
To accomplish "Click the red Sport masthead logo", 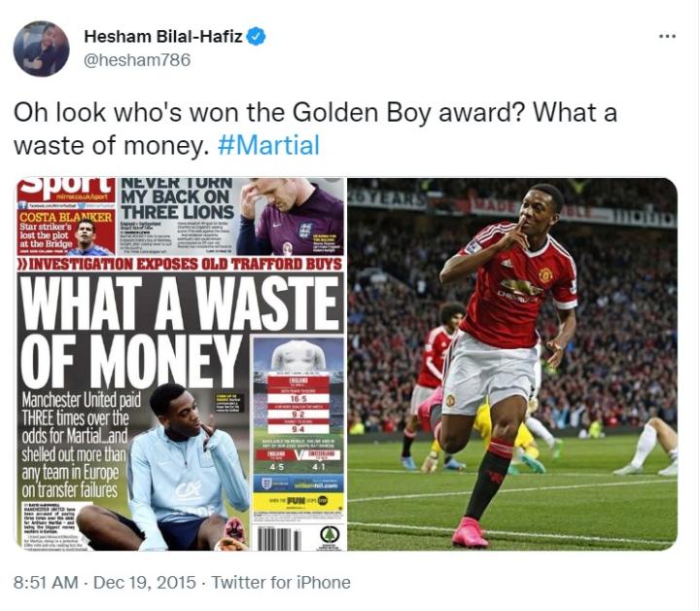I will tap(66, 190).
